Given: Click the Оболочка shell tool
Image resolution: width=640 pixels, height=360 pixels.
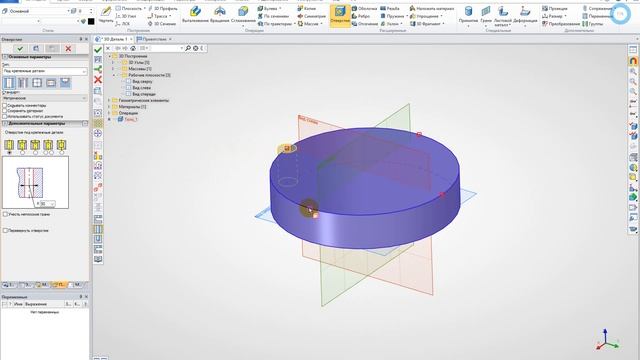Looking at the screenshot, I should click(364, 8).
